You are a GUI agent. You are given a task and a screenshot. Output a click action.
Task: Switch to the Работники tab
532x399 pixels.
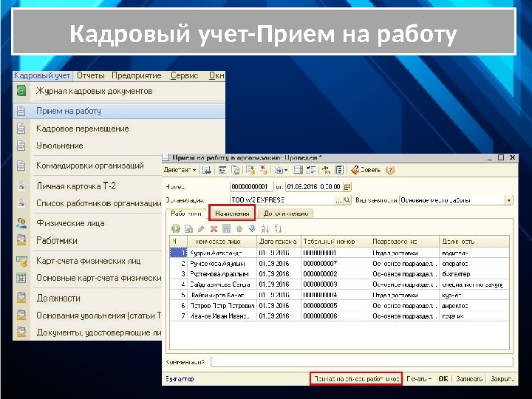point(185,214)
